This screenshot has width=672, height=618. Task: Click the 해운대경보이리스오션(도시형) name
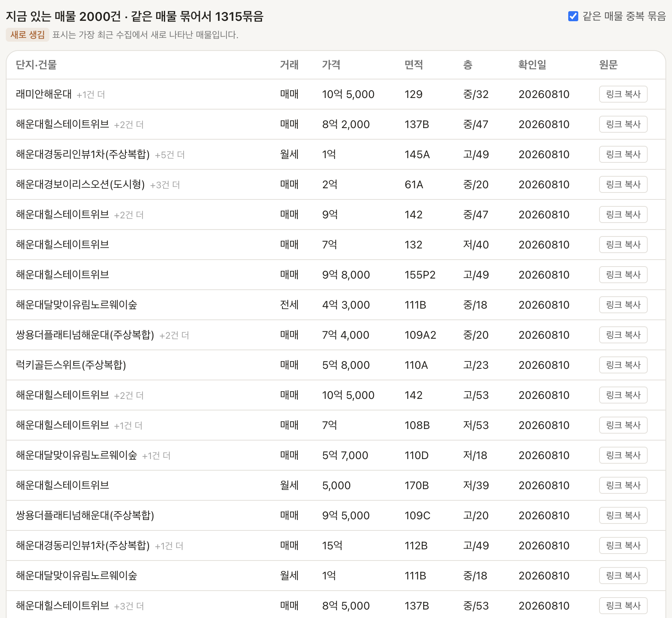click(80, 184)
